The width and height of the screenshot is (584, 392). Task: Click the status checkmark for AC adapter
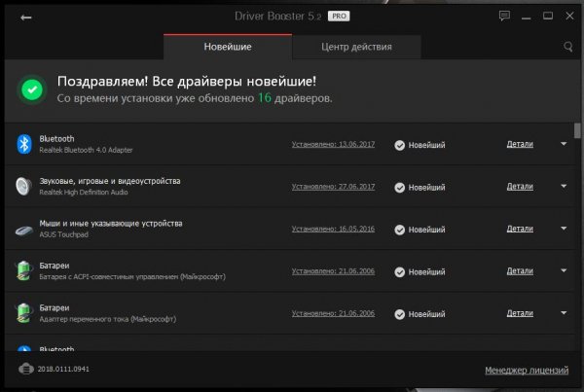point(400,314)
